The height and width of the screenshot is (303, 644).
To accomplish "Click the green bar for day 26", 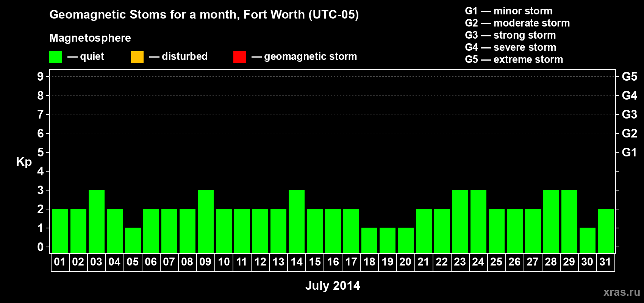I will pos(515,231).
